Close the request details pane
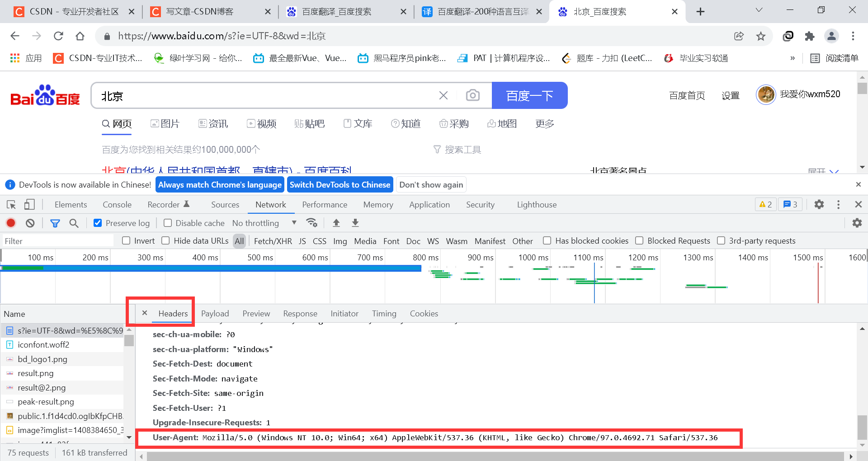868x461 pixels. [145, 313]
